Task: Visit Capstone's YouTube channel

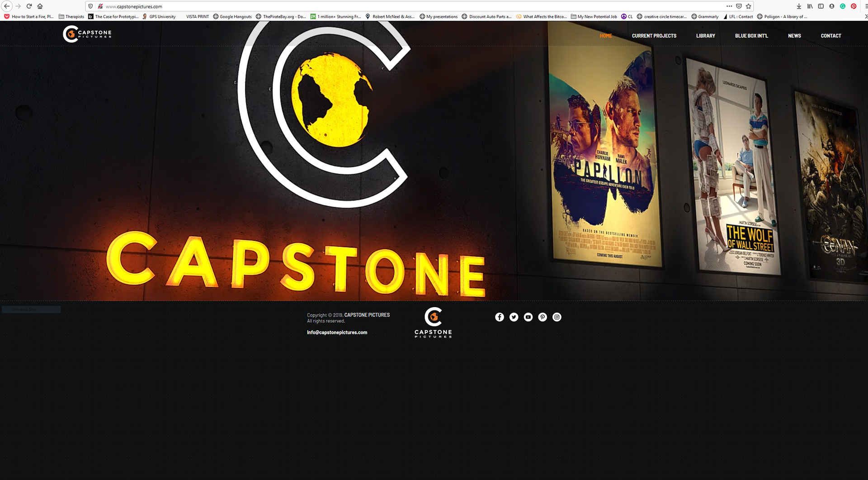Action: 528,317
